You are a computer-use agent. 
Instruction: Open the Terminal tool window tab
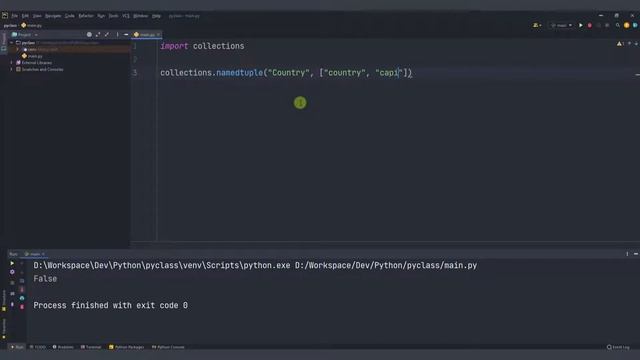[x=91, y=347]
